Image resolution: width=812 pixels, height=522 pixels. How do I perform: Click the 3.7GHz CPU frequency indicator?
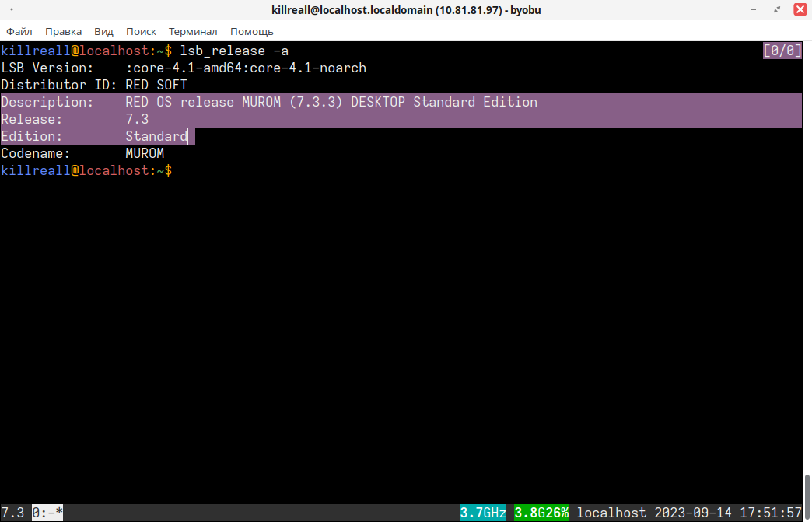click(483, 513)
